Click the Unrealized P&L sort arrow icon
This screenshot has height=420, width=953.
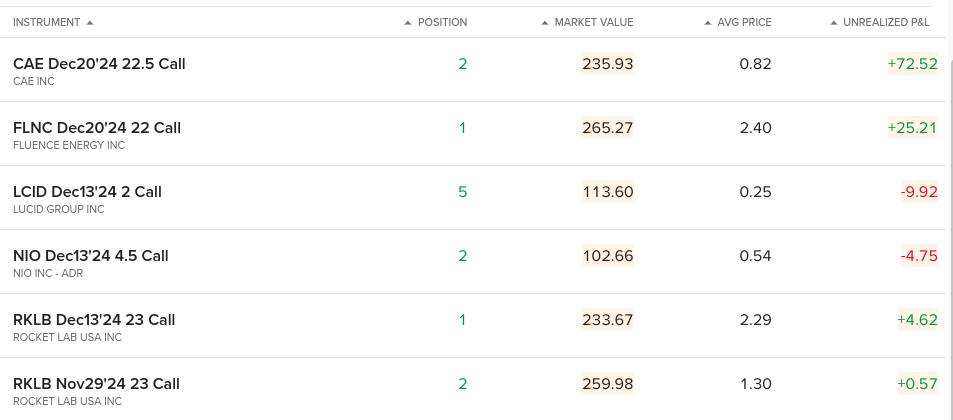click(x=834, y=22)
